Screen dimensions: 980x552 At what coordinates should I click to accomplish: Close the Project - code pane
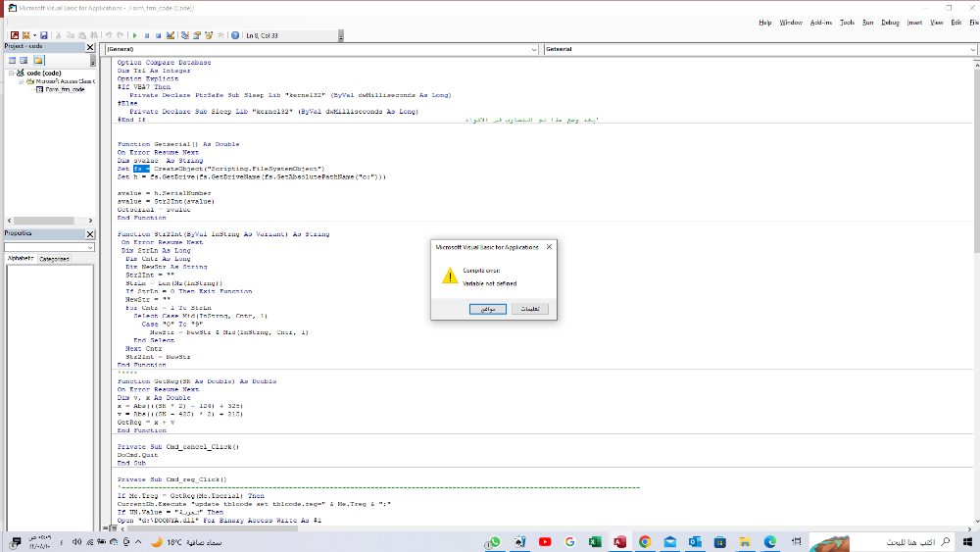[x=90, y=47]
